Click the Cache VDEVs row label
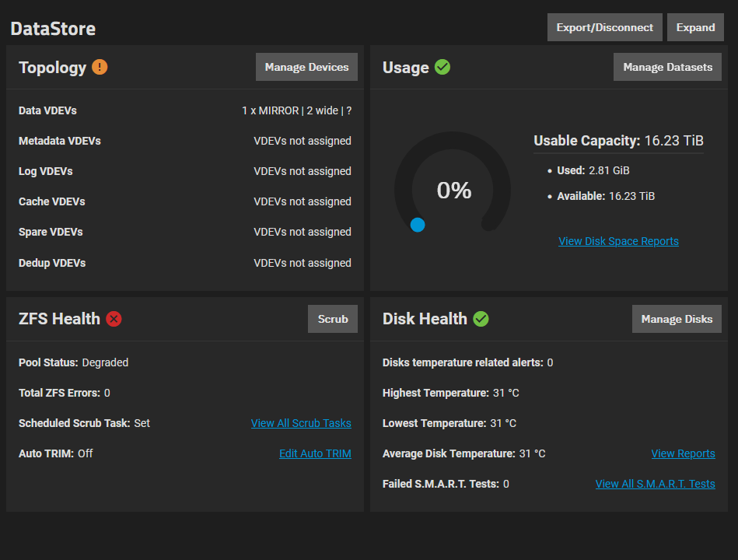738x560 pixels. point(52,201)
